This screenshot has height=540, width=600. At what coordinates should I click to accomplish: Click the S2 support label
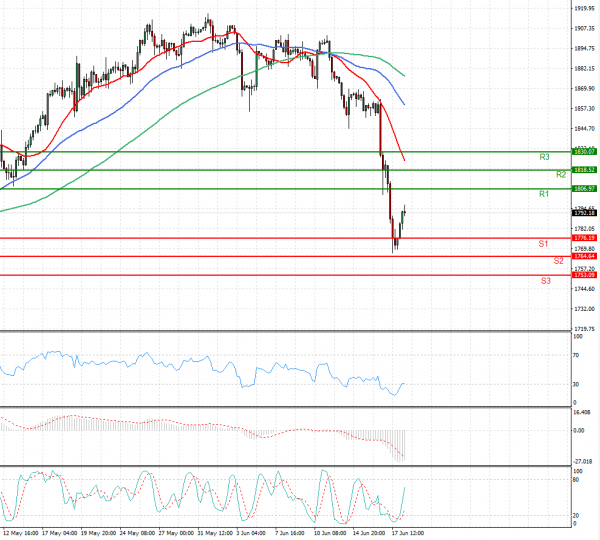[558, 261]
